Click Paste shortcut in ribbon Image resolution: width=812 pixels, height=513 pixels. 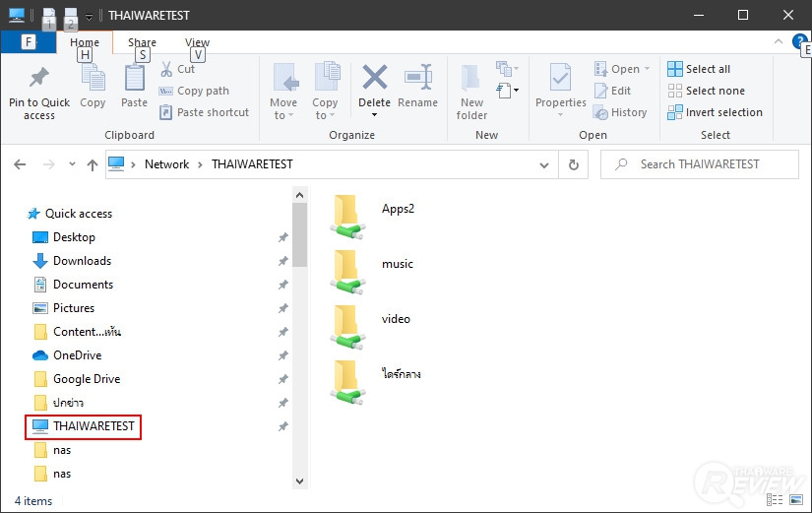coord(204,112)
